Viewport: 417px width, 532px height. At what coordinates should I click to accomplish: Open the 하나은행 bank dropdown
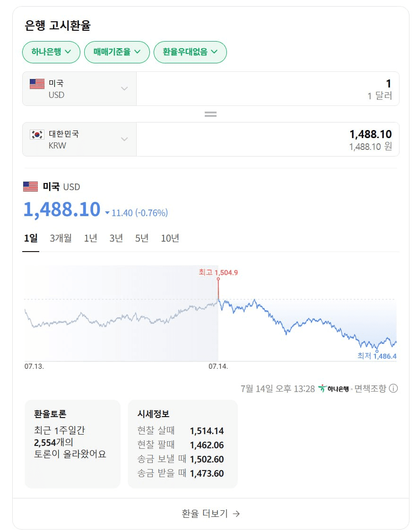[x=51, y=52]
